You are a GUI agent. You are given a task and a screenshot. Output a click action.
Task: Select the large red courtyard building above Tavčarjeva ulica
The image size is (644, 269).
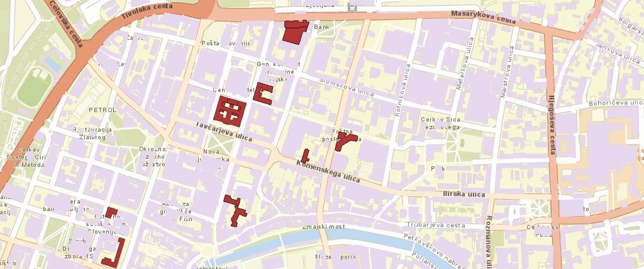coord(230,112)
